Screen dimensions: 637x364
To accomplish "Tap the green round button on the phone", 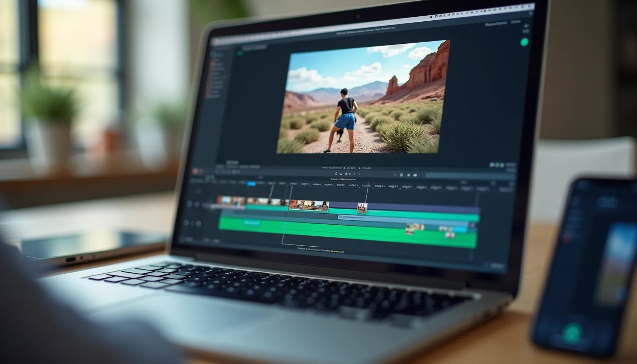I will [572, 334].
